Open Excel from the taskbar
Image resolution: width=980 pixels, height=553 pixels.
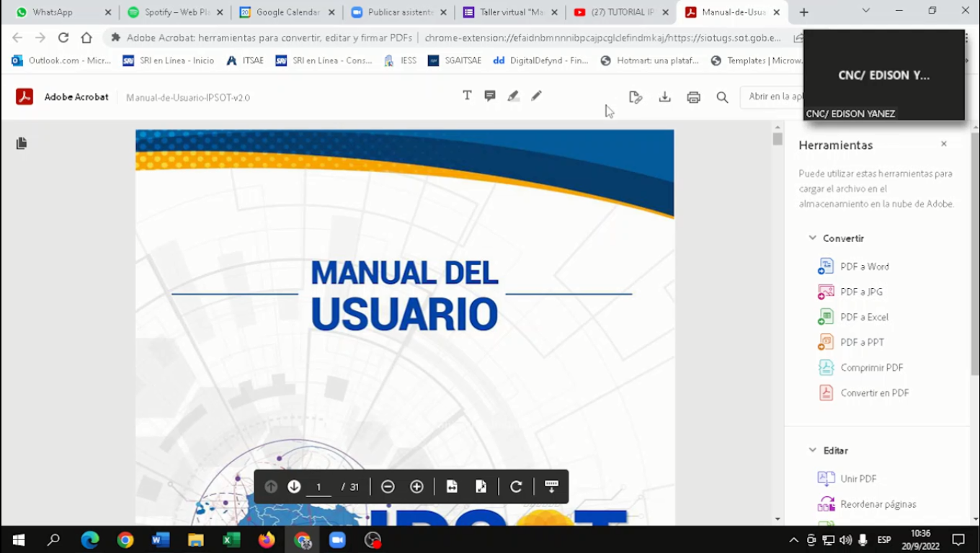(231, 540)
